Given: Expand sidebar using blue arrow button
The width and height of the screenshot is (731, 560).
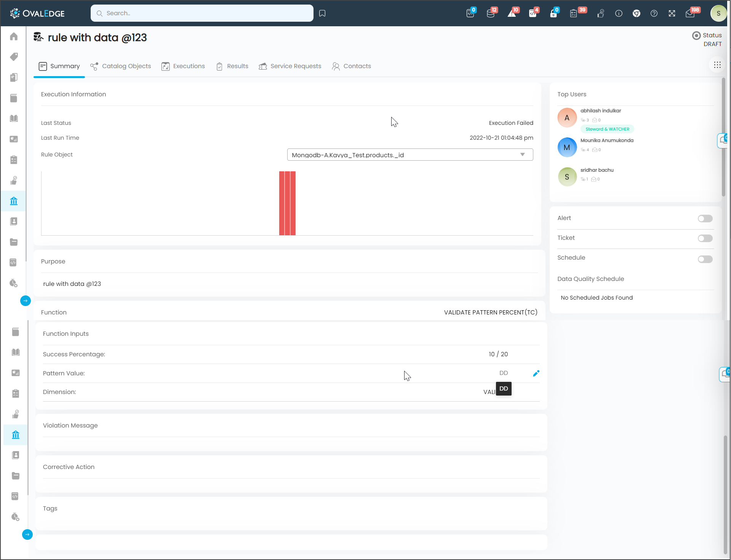Looking at the screenshot, I should pyautogui.click(x=26, y=301).
